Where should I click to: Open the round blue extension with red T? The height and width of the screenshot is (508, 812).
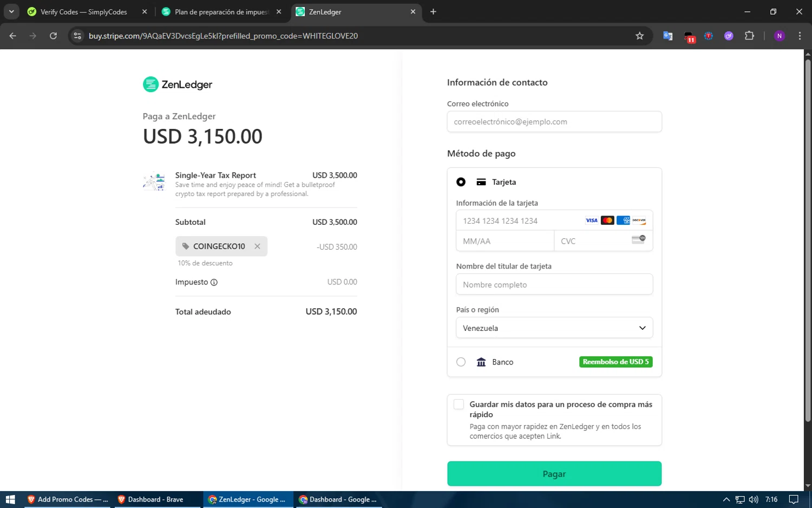pos(709,36)
